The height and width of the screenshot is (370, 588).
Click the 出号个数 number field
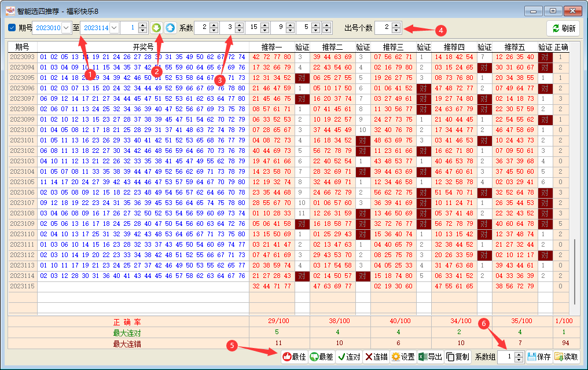click(x=383, y=28)
